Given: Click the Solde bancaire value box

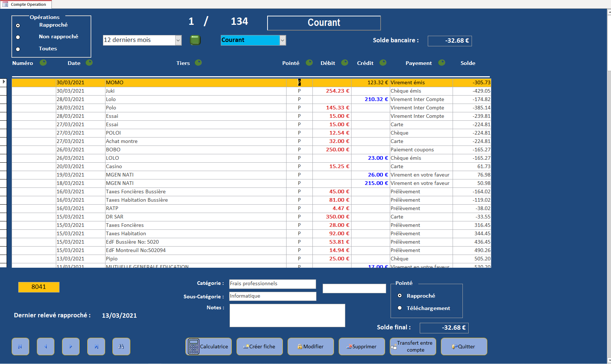Looking at the screenshot, I should [x=450, y=41].
